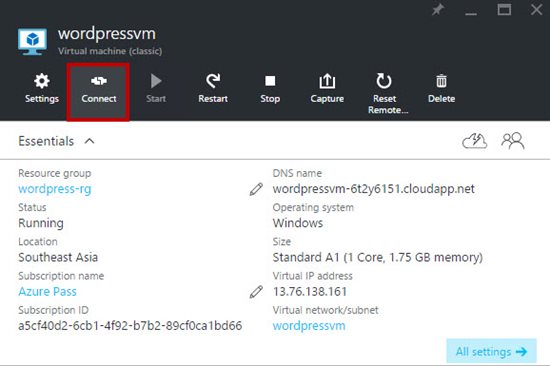Select the Subscription ID value
The width and height of the screenshot is (550, 366).
[130, 326]
